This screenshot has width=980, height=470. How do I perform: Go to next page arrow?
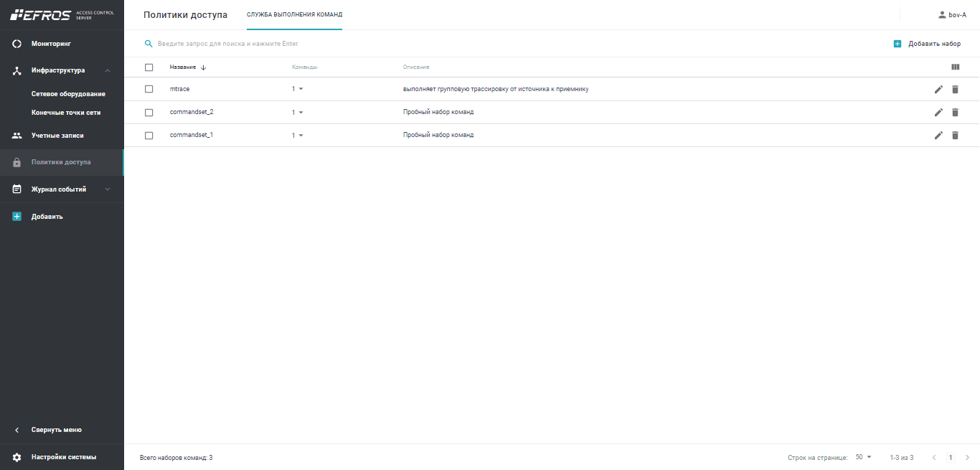[967, 457]
